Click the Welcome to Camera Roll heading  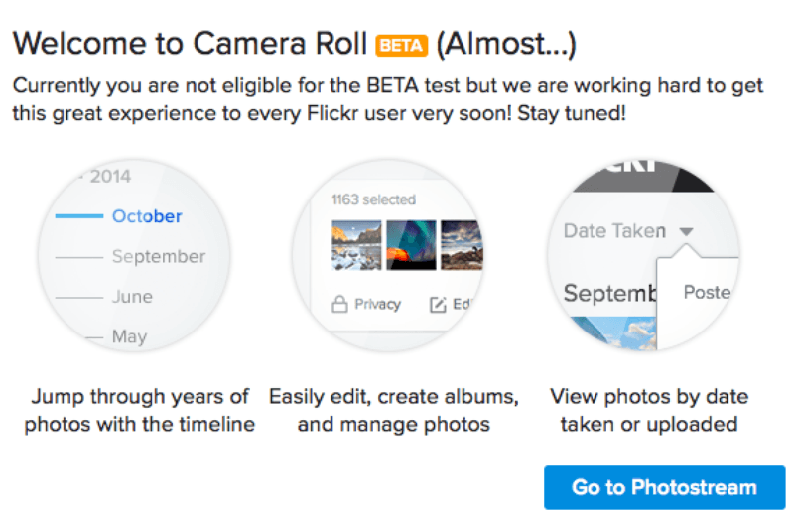189,45
